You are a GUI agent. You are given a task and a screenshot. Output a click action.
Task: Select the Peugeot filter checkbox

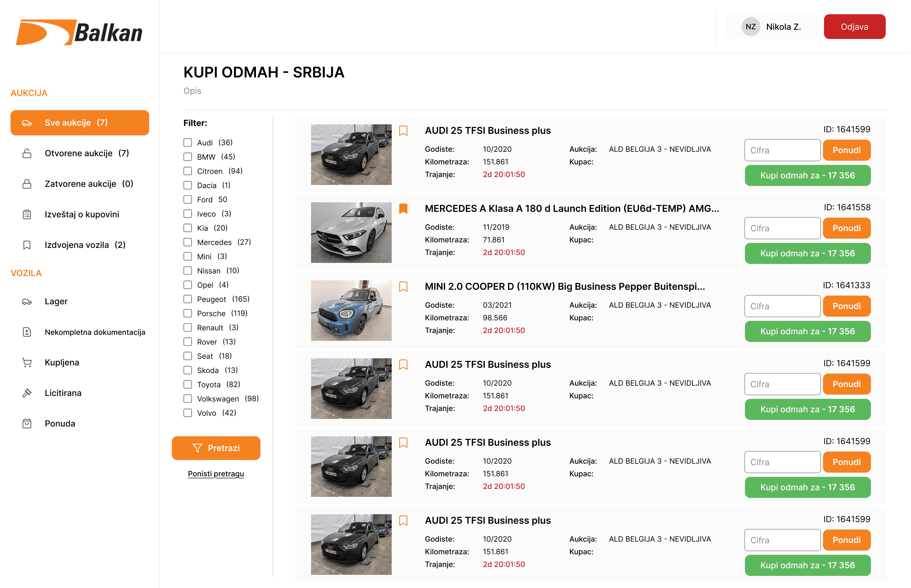(x=187, y=299)
